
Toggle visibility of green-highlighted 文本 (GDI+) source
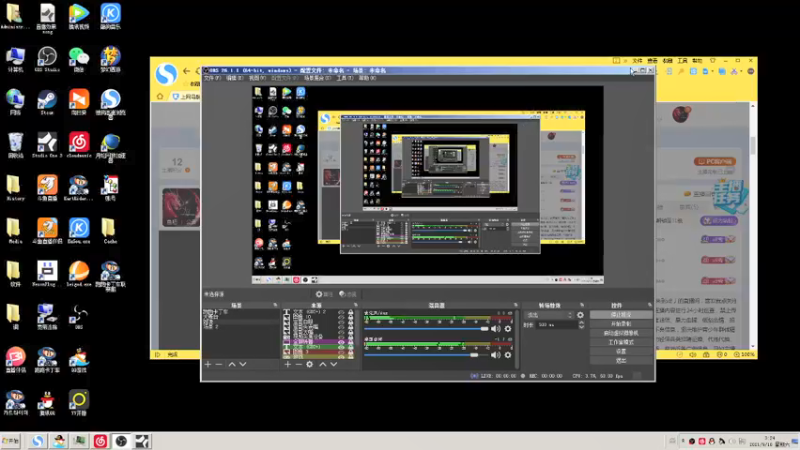tap(341, 347)
